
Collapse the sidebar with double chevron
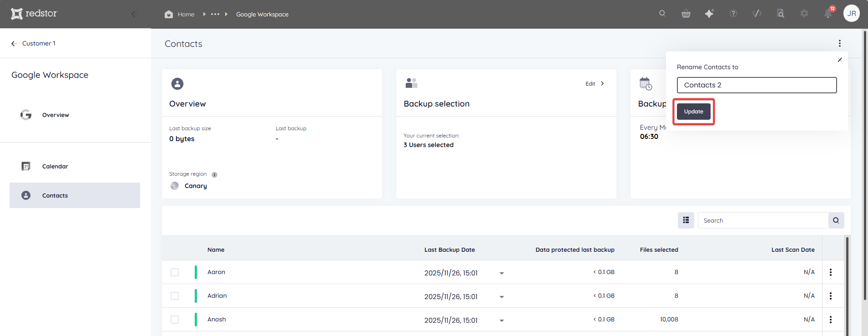pos(134,14)
